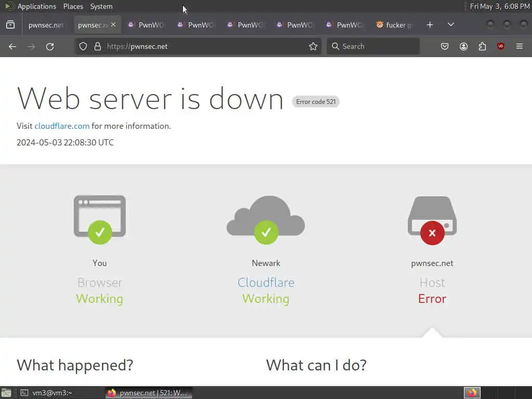The width and height of the screenshot is (532, 399).
Task: Switch to the fucker tab
Action: click(394, 25)
